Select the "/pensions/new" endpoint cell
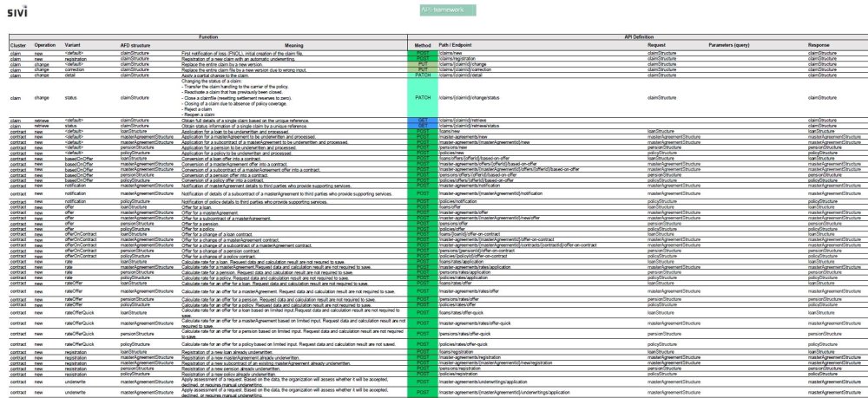 point(542,148)
